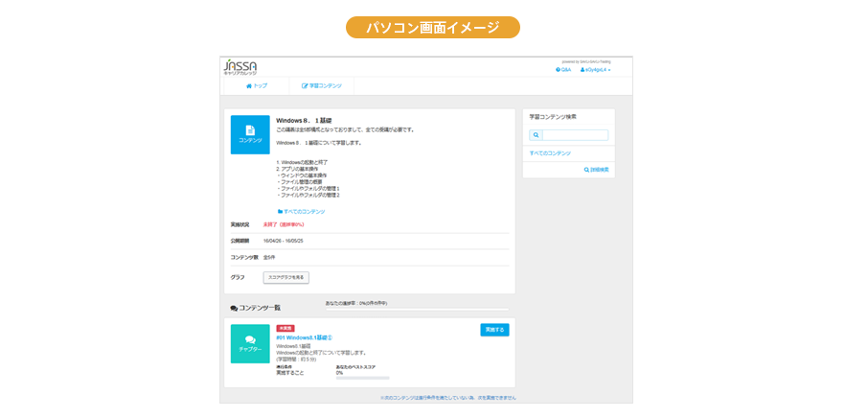
Task: Open すべてのコンテンツ folder link under course description
Action: point(301,212)
